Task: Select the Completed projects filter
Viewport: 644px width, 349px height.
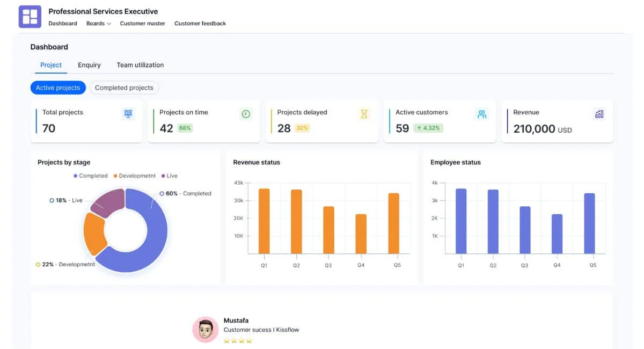Action: click(x=124, y=88)
